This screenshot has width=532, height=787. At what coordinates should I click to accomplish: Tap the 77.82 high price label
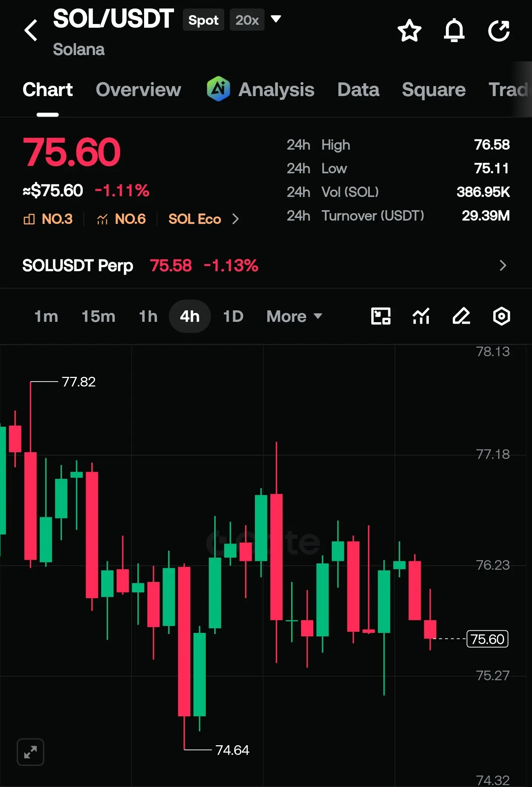(x=79, y=382)
